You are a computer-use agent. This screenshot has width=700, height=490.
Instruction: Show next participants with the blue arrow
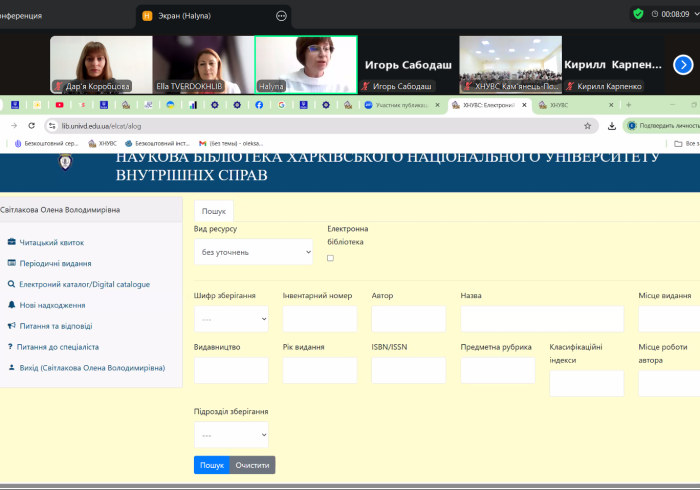point(683,65)
